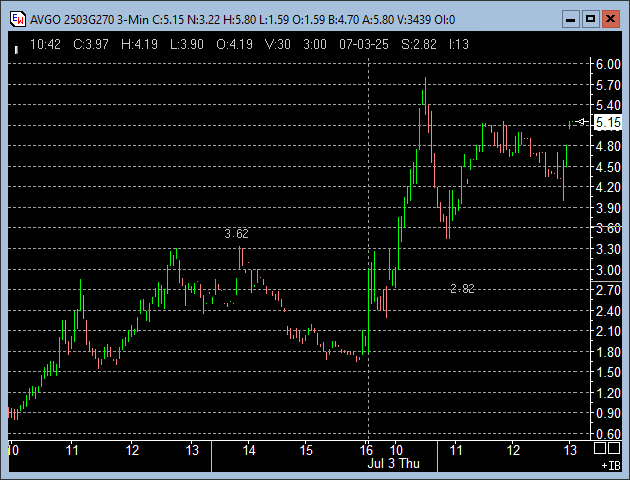Click the '0.90' price axis label
The height and width of the screenshot is (480, 630).
coord(608,413)
